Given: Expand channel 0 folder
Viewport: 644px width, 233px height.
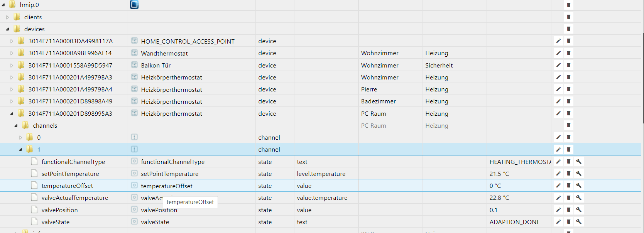Looking at the screenshot, I should pos(21,138).
